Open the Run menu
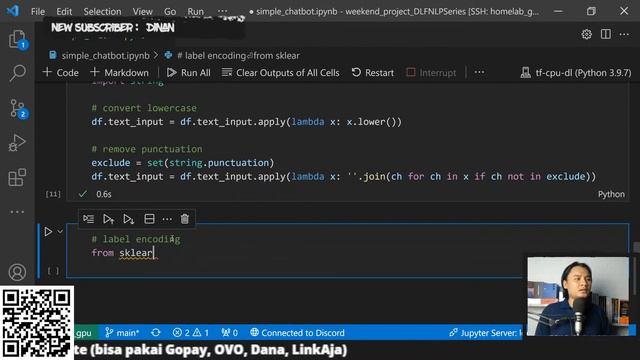 coord(196,11)
